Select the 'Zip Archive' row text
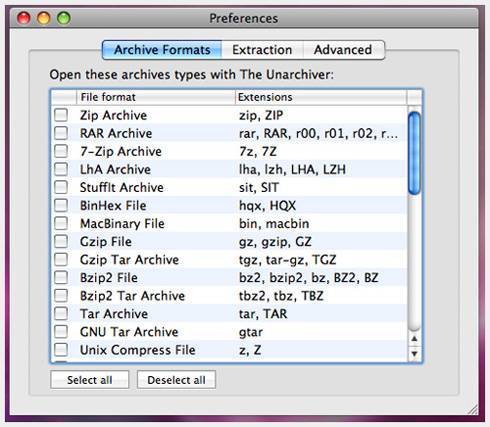 (x=113, y=115)
